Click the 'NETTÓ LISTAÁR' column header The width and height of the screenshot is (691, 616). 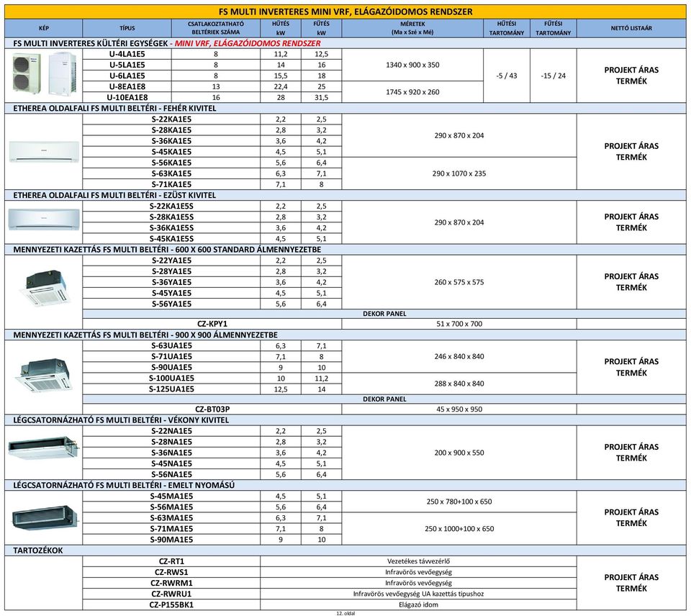click(631, 28)
